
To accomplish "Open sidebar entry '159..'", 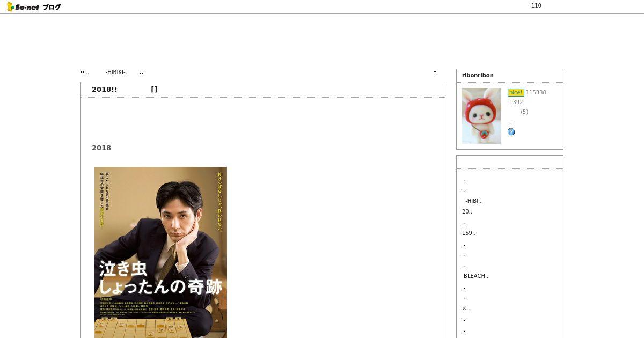I will click(x=469, y=233).
